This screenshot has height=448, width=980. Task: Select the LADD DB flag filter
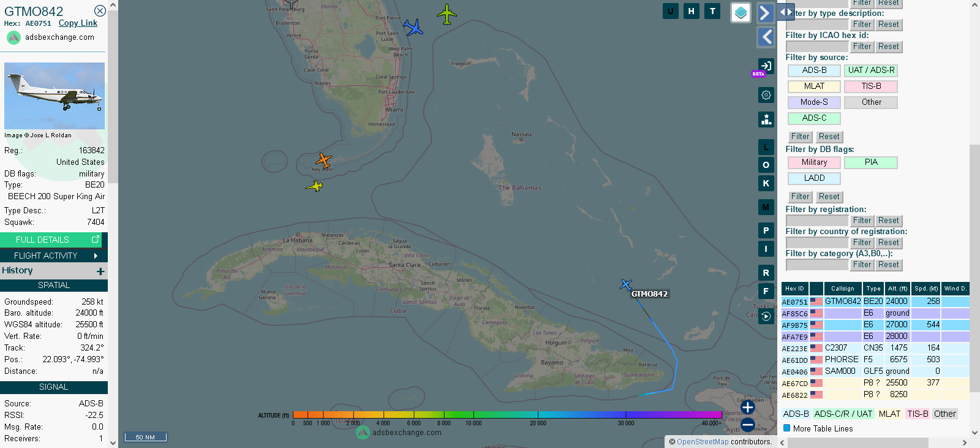(x=814, y=178)
